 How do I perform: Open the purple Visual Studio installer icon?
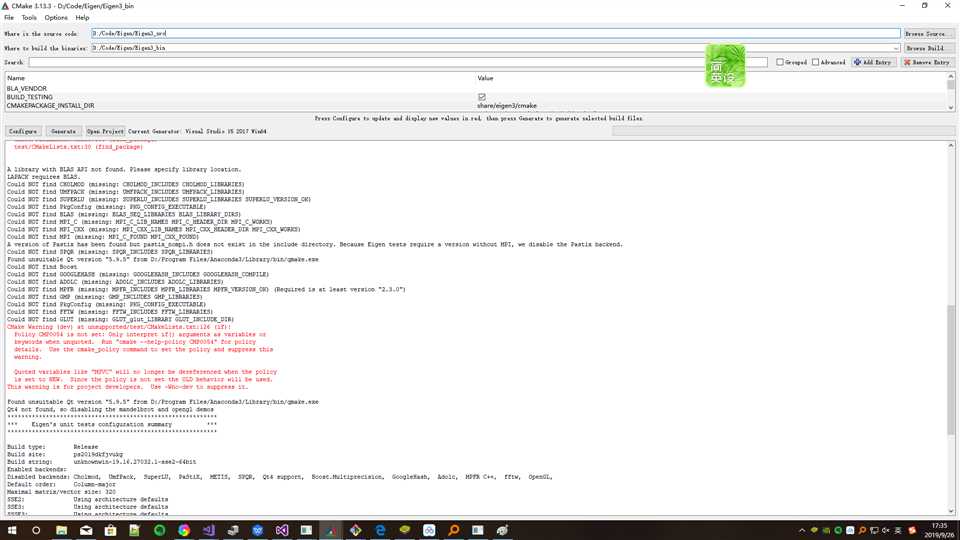(208, 530)
